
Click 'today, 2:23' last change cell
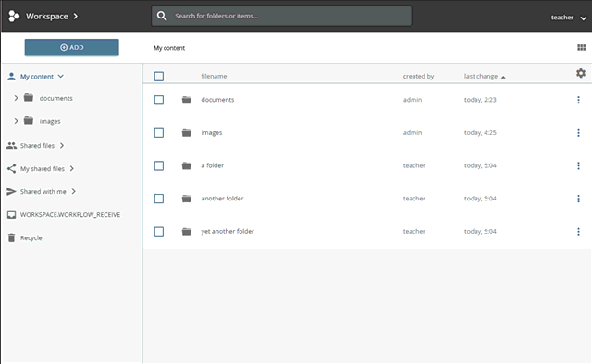[x=480, y=100]
